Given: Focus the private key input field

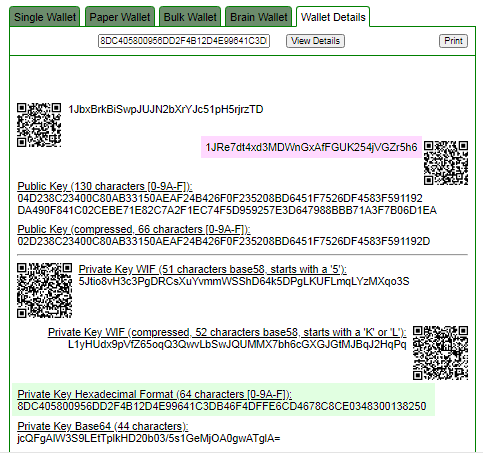Looking at the screenshot, I should point(184,41).
